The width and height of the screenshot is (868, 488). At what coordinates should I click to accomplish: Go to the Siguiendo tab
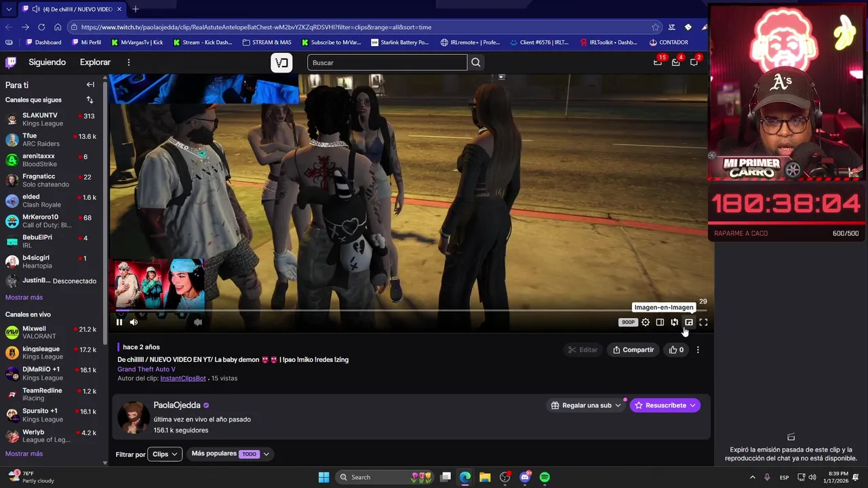(x=47, y=62)
